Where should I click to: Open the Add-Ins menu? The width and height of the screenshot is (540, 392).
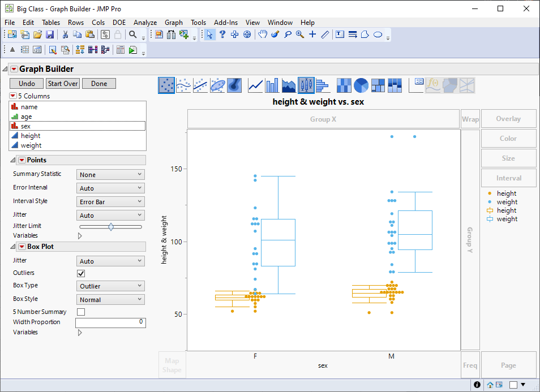[225, 23]
